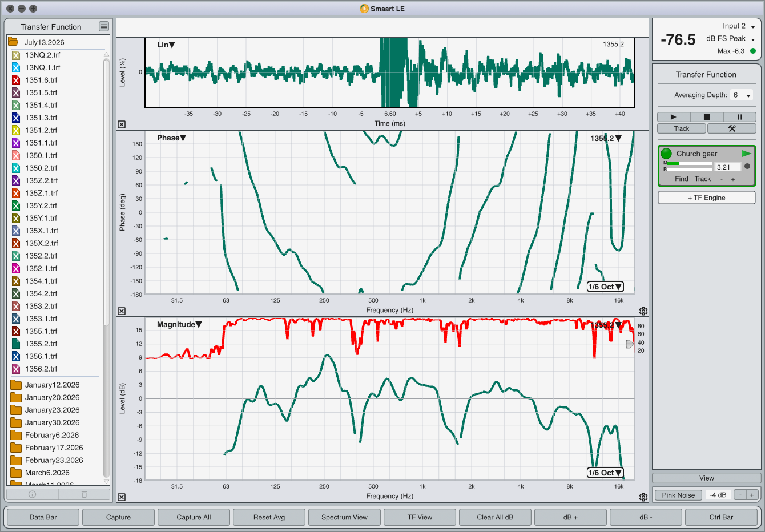This screenshot has height=532, width=765.
Task: Open the Magnitude graph settings gear
Action: tap(643, 497)
